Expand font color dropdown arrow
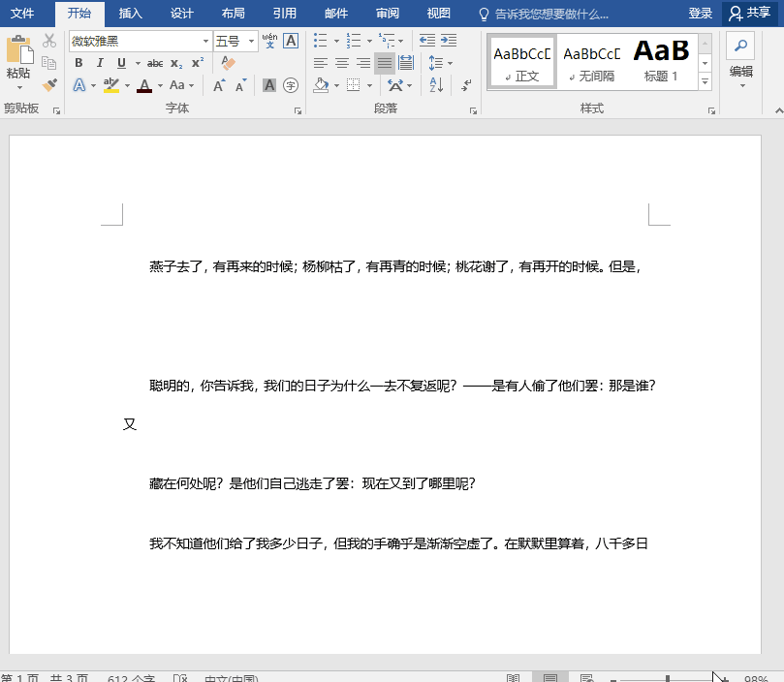 160,86
